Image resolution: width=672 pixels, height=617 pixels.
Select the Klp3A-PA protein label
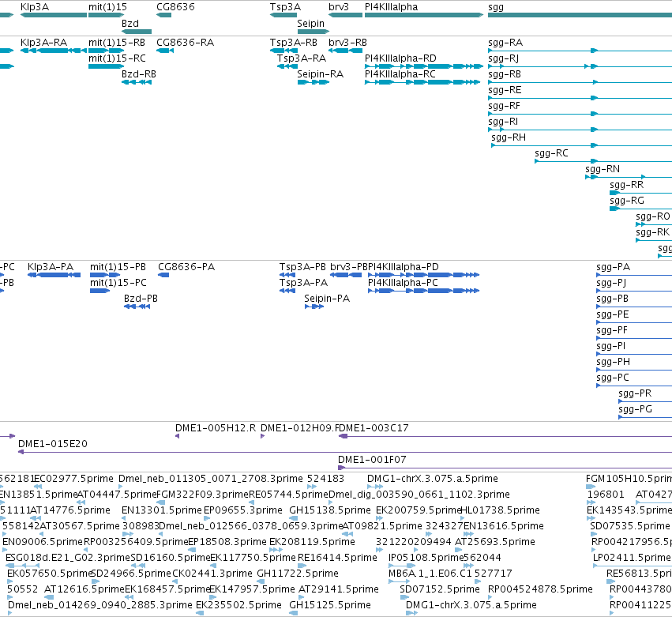pos(51,267)
